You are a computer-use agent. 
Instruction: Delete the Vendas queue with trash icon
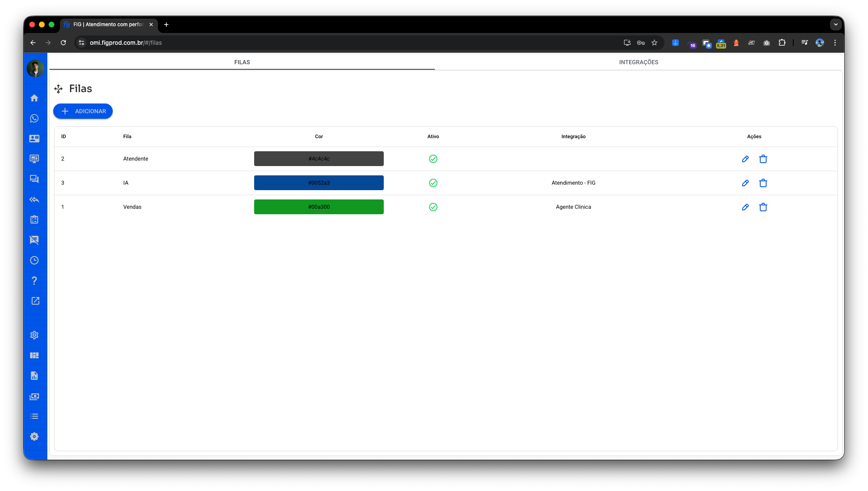coord(763,207)
